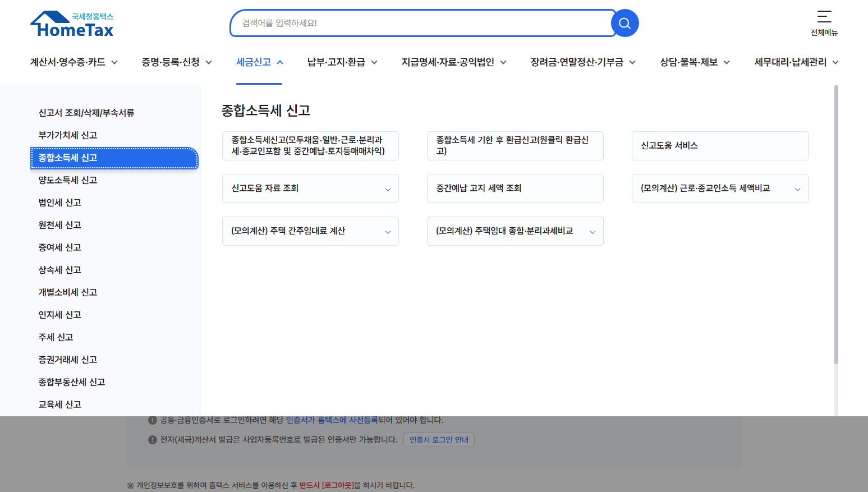Select 법인세 신고 in sidebar

(x=60, y=203)
